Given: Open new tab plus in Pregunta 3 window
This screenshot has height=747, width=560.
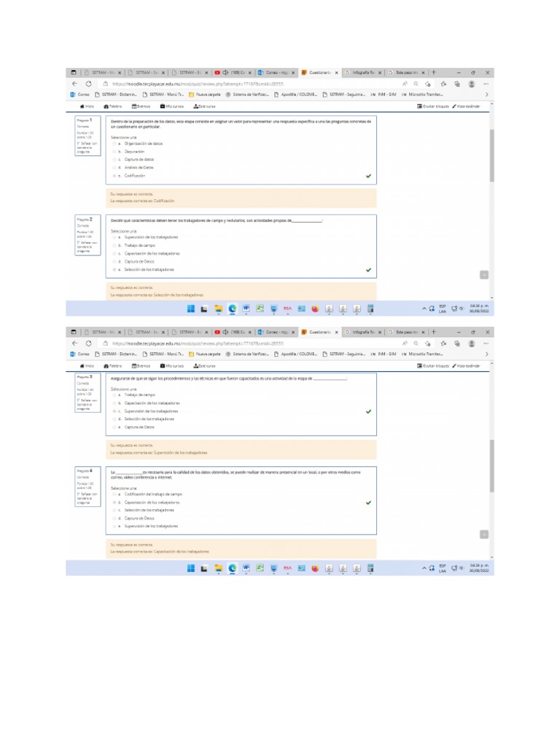Looking at the screenshot, I should [434, 332].
